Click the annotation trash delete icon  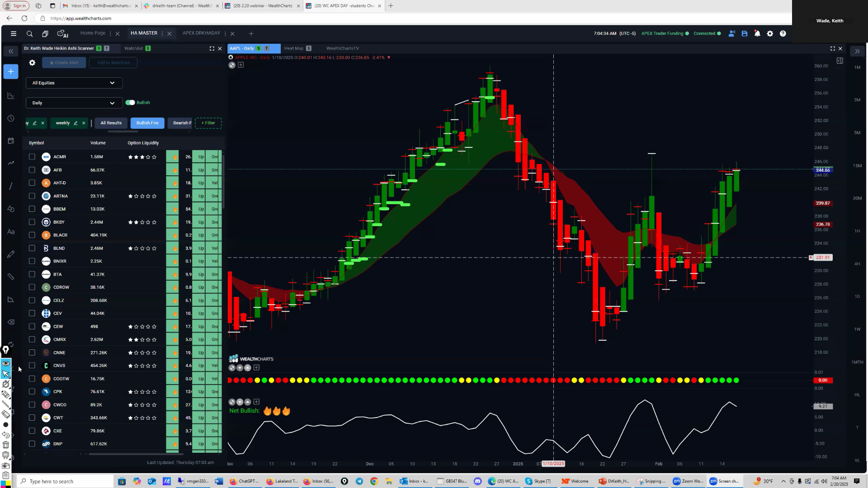(6, 445)
